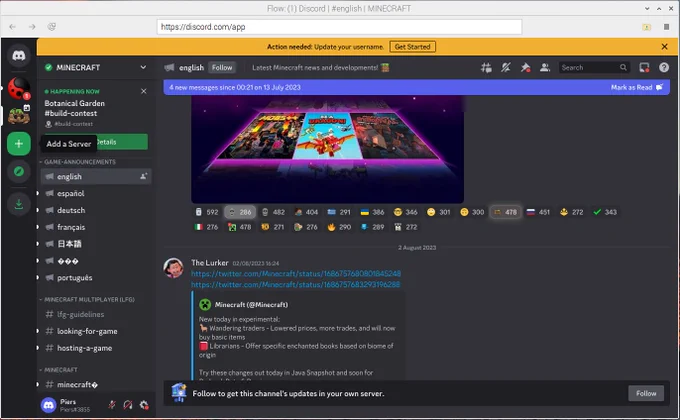Image resolution: width=680 pixels, height=420 pixels.
Task: Click the green Add a Server plus button
Action: [x=19, y=144]
